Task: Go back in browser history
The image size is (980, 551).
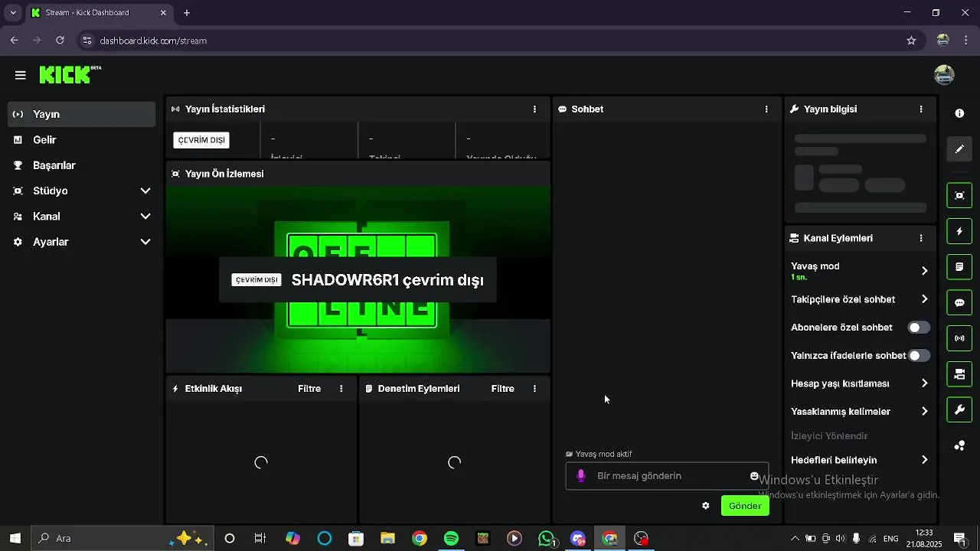Action: (14, 41)
